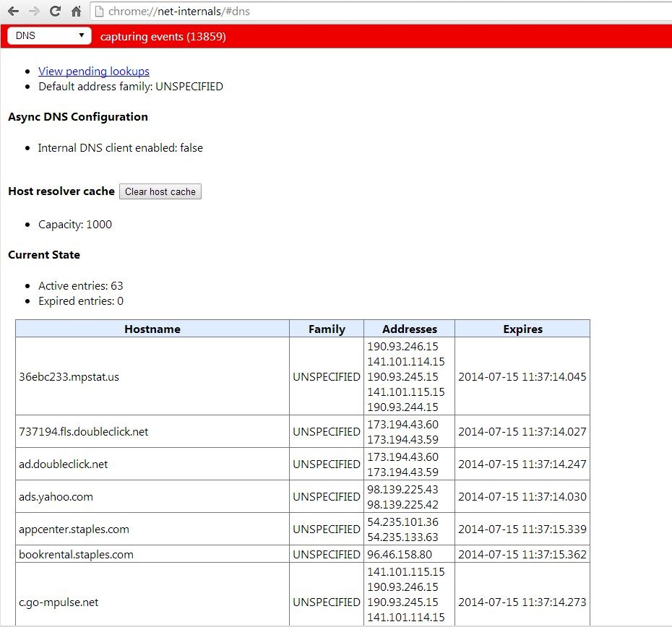Click the Addresses column header
The width and height of the screenshot is (672, 627).
point(409,329)
